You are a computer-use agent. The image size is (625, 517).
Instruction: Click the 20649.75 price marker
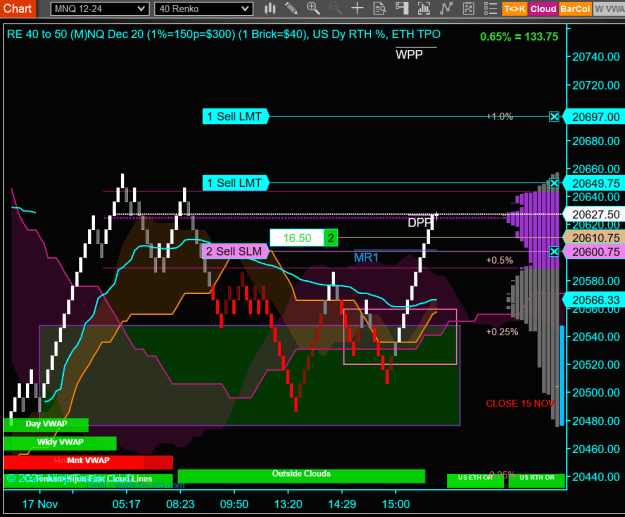(x=595, y=183)
